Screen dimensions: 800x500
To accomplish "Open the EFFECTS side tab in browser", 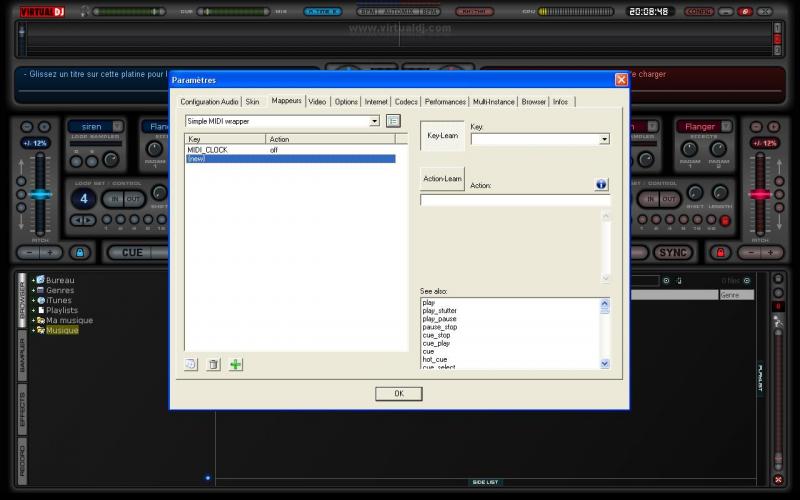I will click(22, 409).
